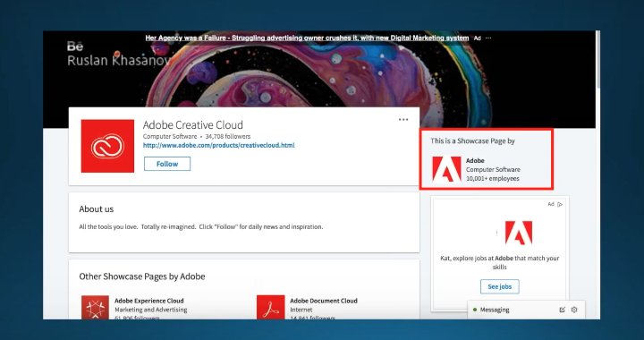Click the Adobe Creative Cloud logo

107,146
